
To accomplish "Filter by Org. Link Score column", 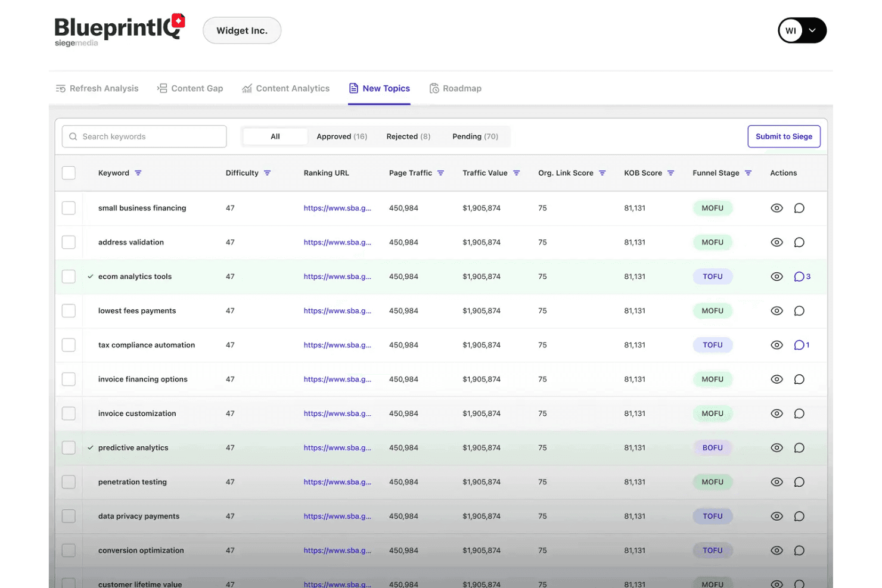I will click(x=603, y=173).
